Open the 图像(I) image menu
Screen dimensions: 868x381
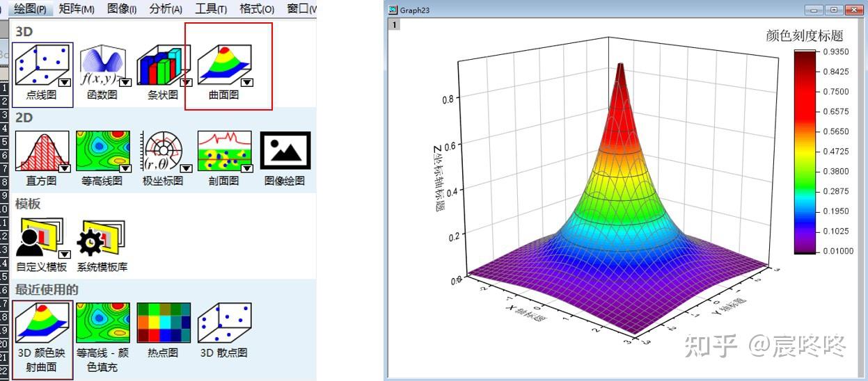click(122, 8)
